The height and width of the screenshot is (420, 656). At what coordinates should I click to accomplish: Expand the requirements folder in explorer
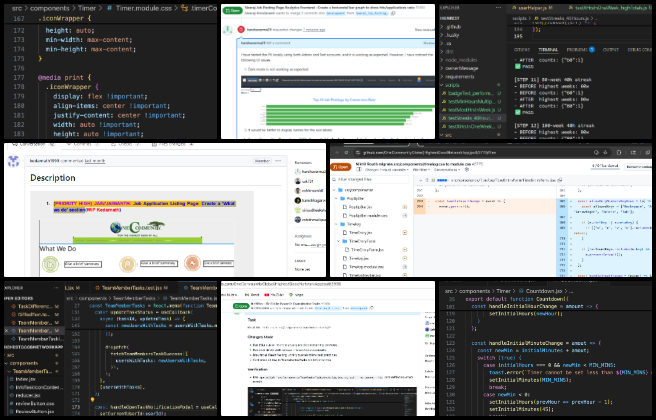pos(457,77)
